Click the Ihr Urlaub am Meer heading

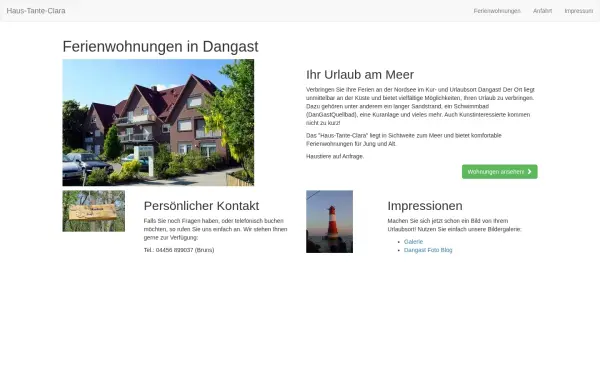click(360, 75)
